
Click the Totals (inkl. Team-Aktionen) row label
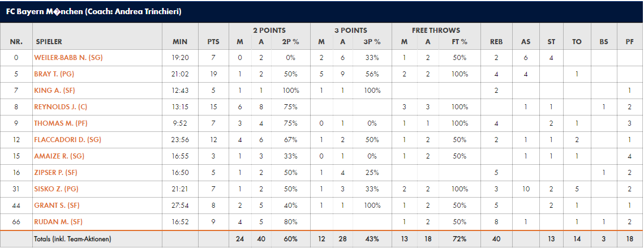click(x=73, y=239)
